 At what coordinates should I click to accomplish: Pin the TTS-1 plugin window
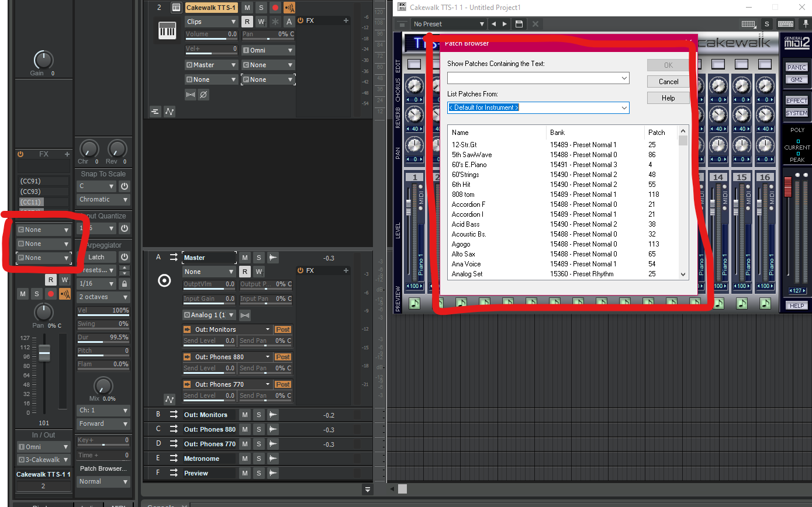[x=806, y=24]
